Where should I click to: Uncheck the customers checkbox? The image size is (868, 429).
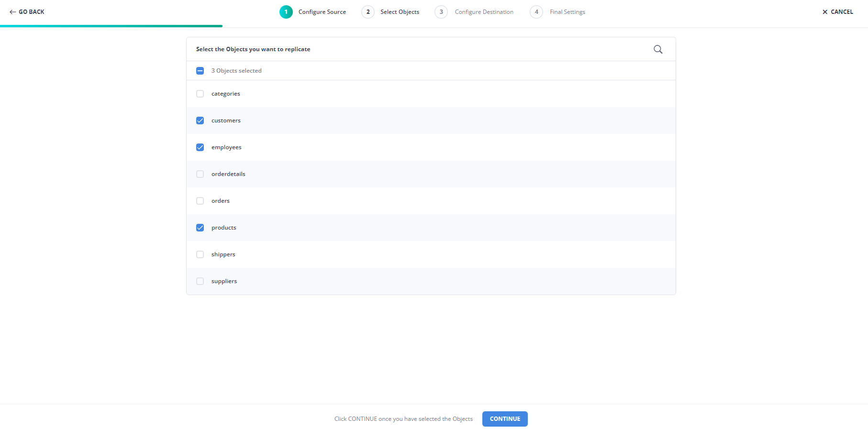pyautogui.click(x=200, y=121)
